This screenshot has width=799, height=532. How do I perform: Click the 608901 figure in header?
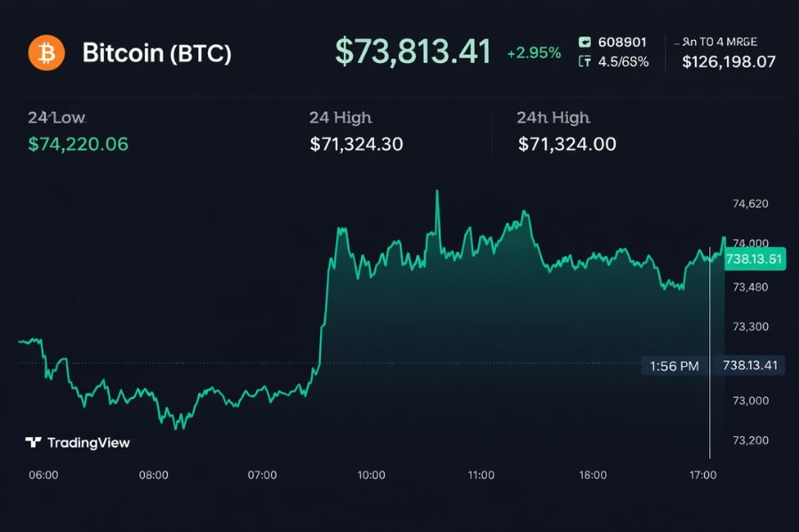pos(622,42)
